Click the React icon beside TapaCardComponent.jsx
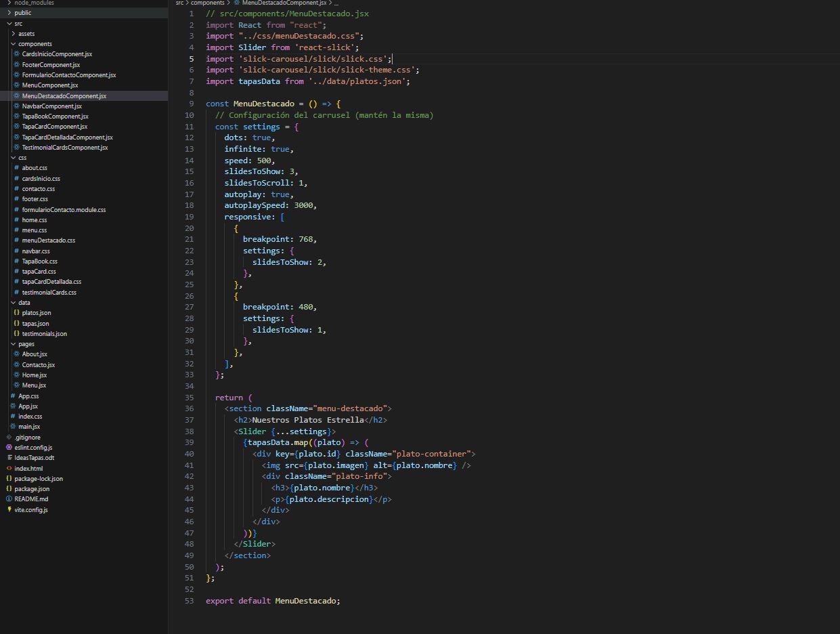840x634 pixels. (x=16, y=127)
